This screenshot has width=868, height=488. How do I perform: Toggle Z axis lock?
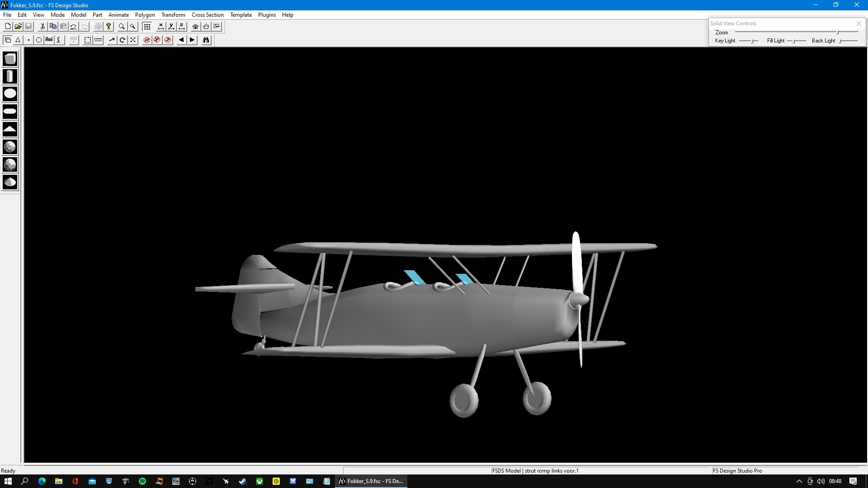[168, 40]
